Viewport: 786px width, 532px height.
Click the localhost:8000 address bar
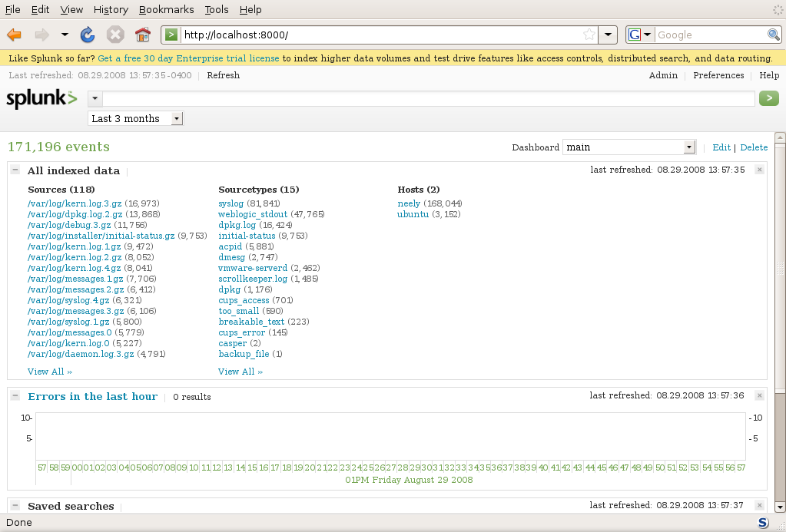point(381,35)
